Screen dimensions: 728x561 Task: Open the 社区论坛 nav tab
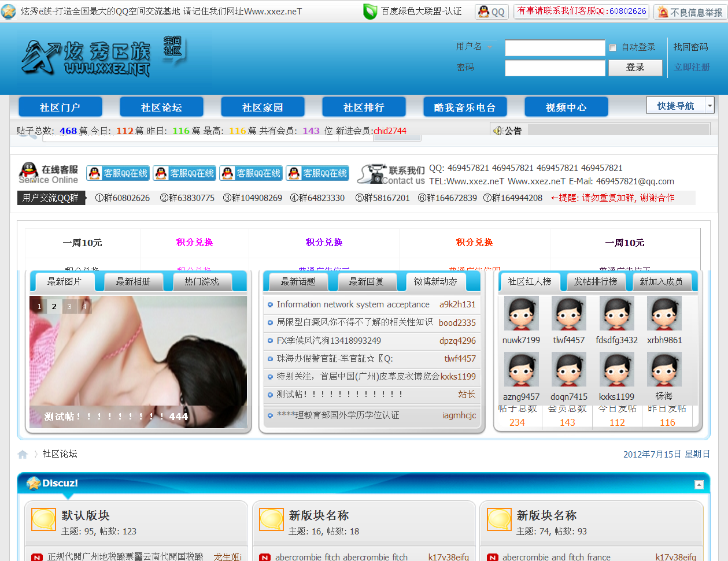[x=161, y=107]
